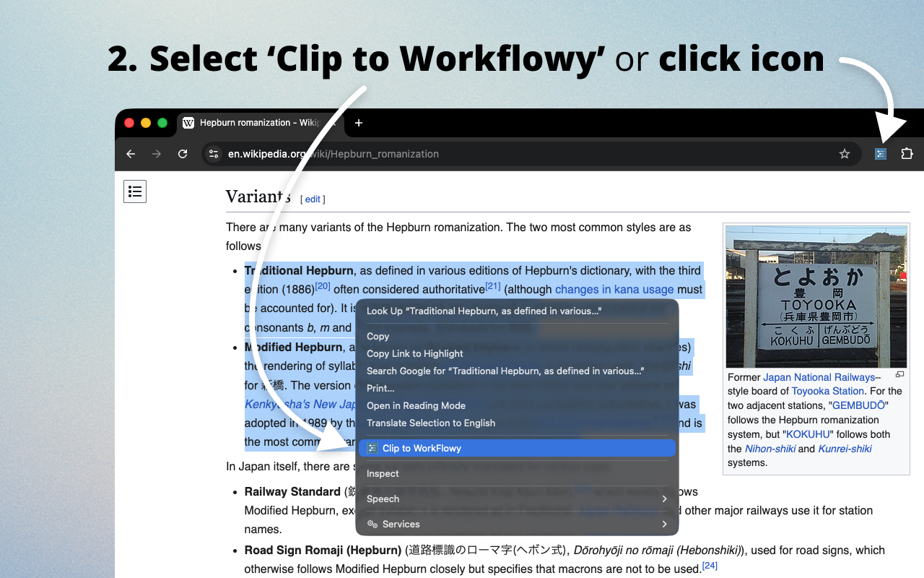The image size is (924, 578).
Task: Toggle the bookmark star for this page
Action: coord(845,154)
